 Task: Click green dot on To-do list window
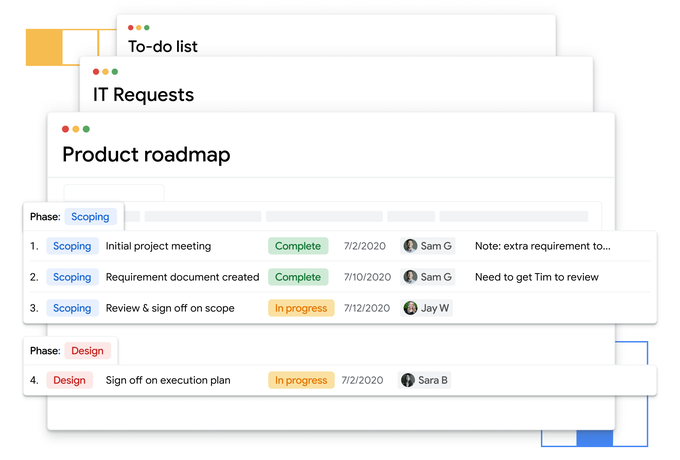pyautogui.click(x=147, y=28)
